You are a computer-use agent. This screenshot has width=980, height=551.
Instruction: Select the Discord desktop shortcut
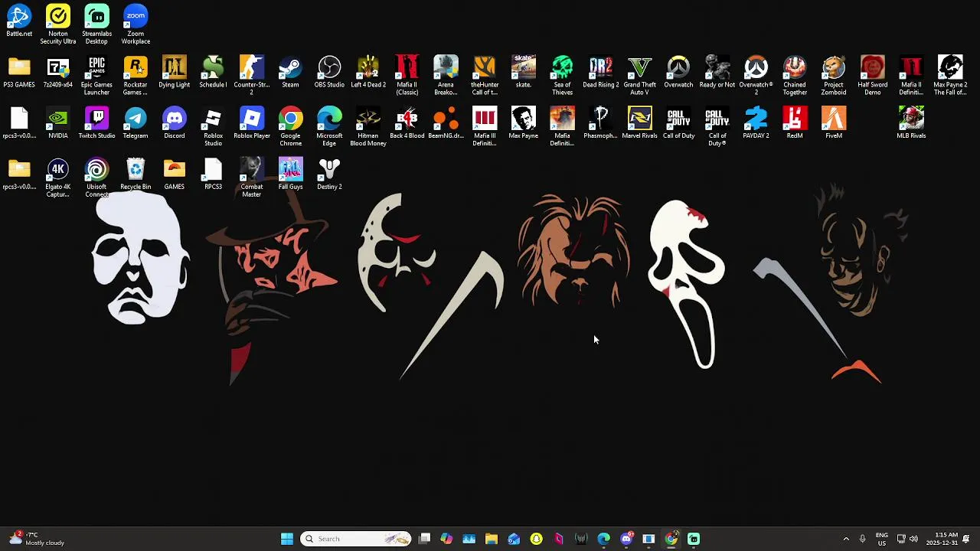tap(174, 124)
